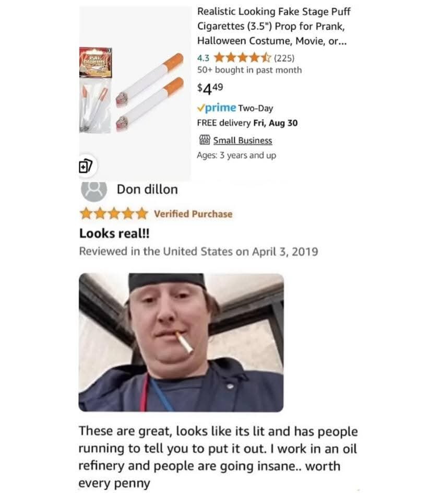The height and width of the screenshot is (504, 429).
Task: Click the review body about oil refinery
Action: pyautogui.click(x=218, y=457)
